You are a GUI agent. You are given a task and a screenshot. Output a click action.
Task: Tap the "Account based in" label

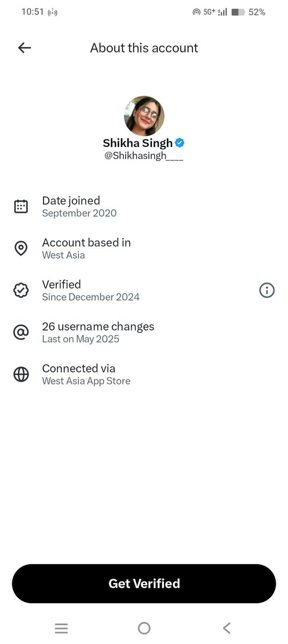coord(87,243)
